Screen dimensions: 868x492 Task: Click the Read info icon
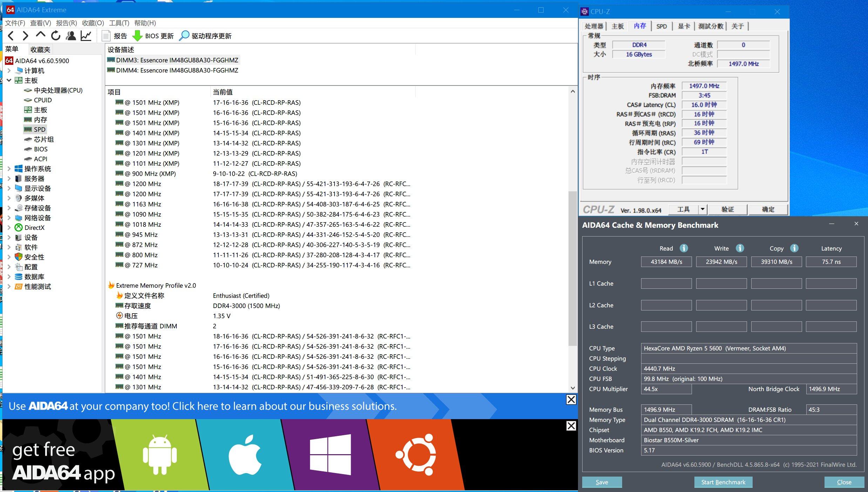(x=684, y=248)
